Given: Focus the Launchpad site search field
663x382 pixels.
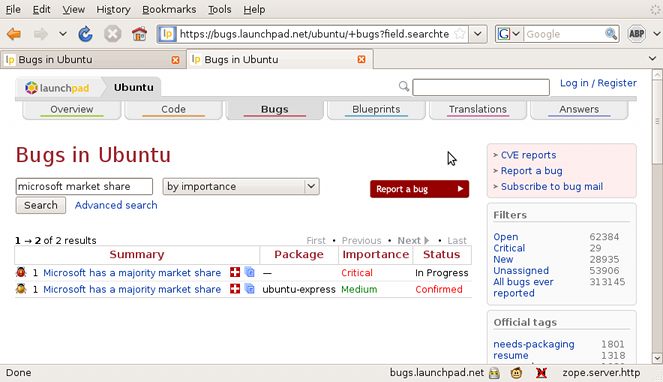Looking at the screenshot, I should (481, 88).
